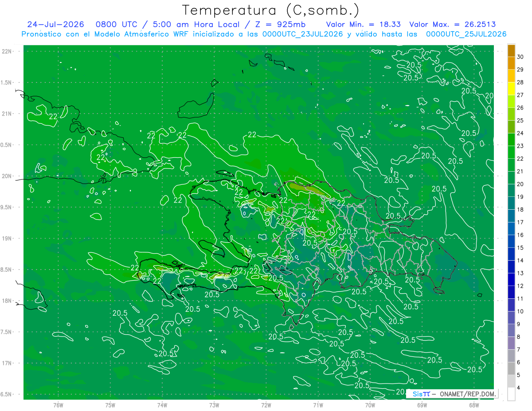Click the purple 8 degree legend swatch

(511, 331)
